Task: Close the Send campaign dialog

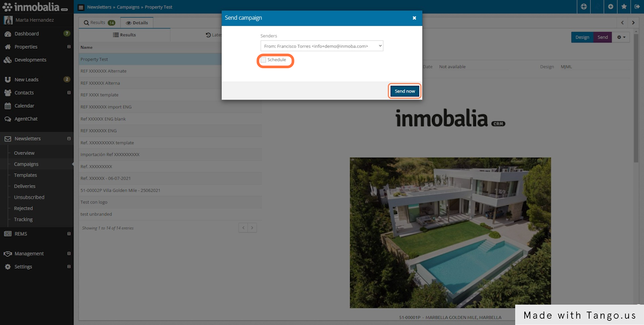Action: click(414, 18)
